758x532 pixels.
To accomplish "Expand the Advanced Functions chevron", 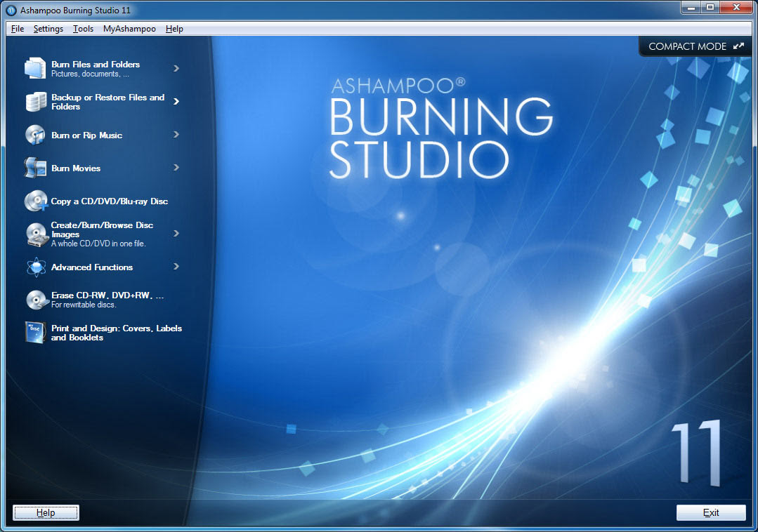I will 176,267.
